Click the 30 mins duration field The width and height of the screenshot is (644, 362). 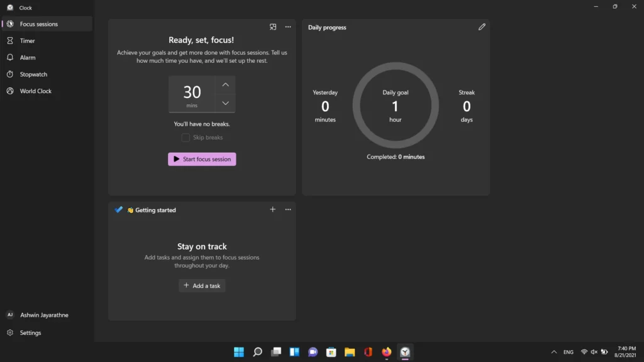[x=192, y=94]
